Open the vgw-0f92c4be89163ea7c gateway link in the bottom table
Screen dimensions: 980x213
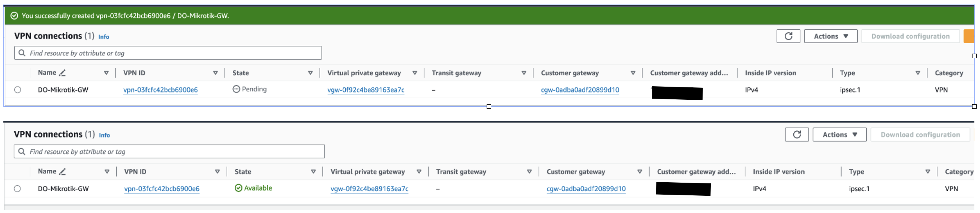coord(369,189)
